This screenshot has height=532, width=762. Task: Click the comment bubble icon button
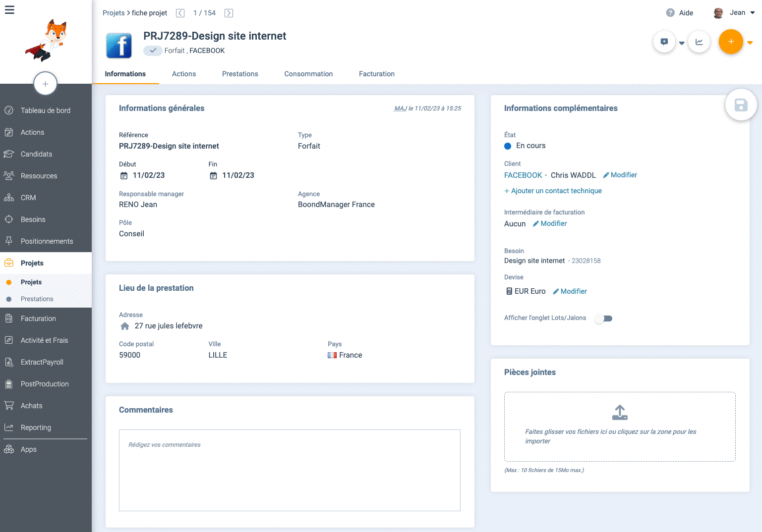[x=664, y=42]
